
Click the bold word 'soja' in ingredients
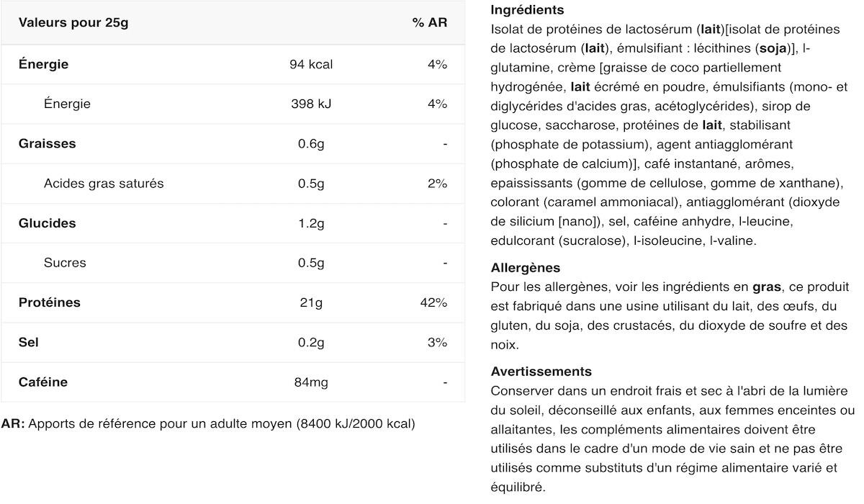tap(773, 49)
